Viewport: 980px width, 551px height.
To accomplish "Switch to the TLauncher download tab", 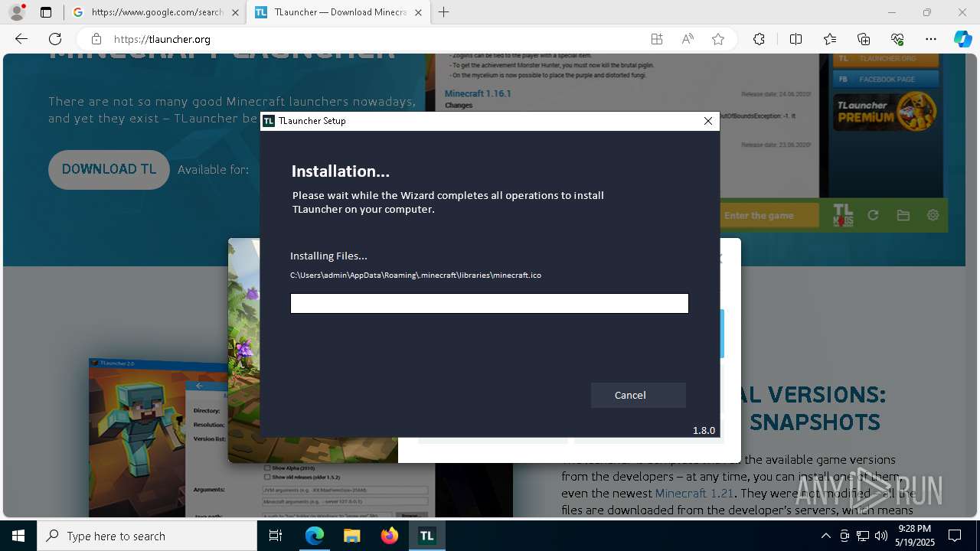I will 338,12.
